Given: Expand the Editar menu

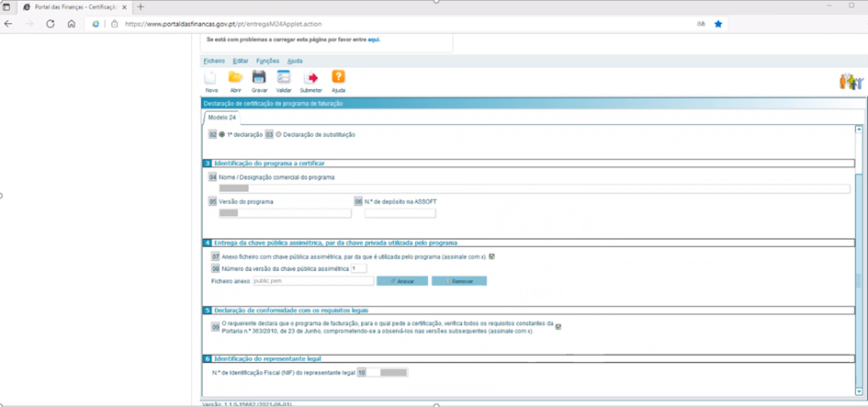Looking at the screenshot, I should click(x=240, y=62).
